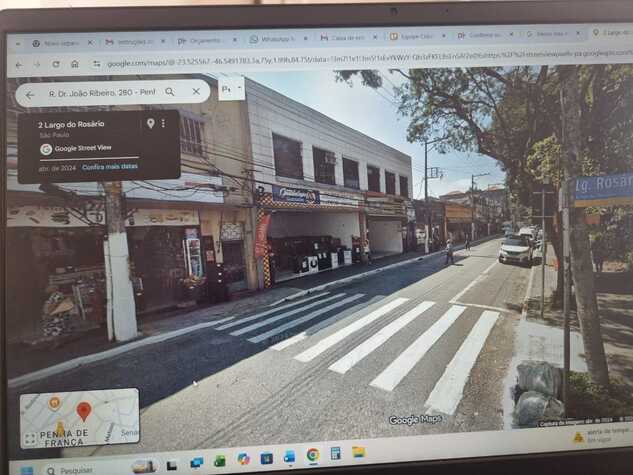Click Chrome's forward navigation arrow
Viewport: 633px width, 475px height.
point(37,65)
